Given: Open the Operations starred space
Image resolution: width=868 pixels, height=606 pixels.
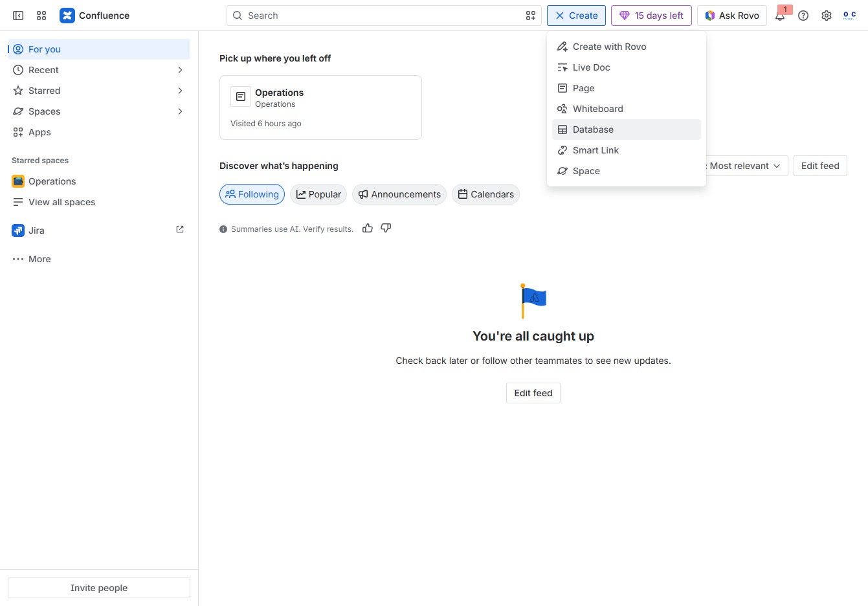Looking at the screenshot, I should click(99, 181).
